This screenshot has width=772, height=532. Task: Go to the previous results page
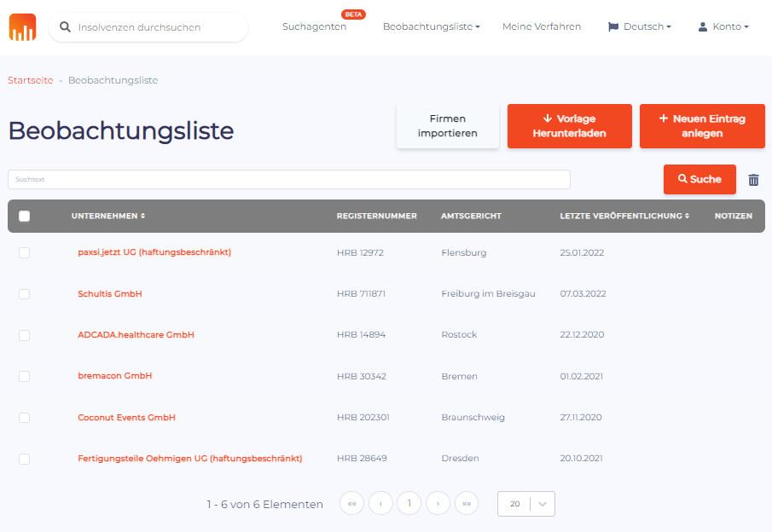380,504
